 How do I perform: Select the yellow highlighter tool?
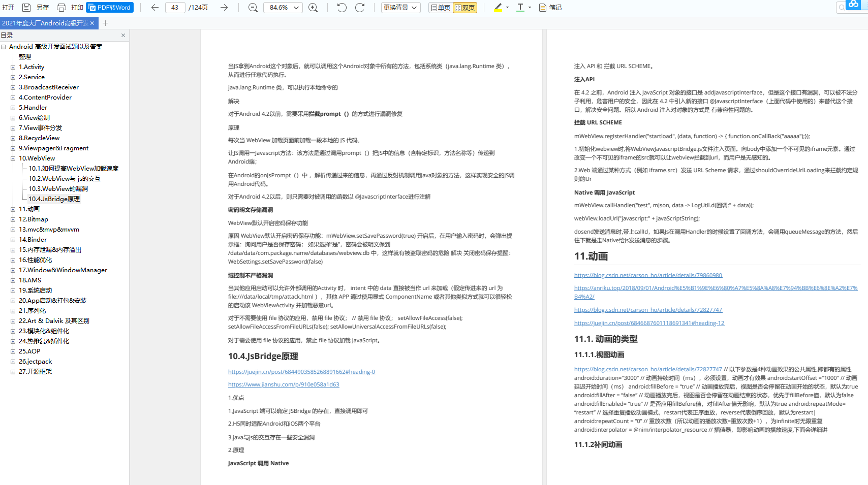[498, 8]
